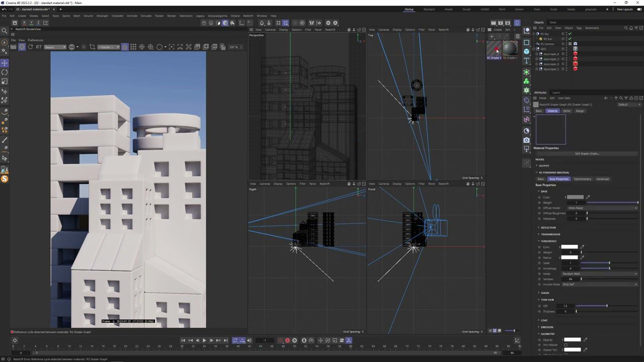Toggle X axis lock
Screen dimensions: 644x362
(24, 23)
